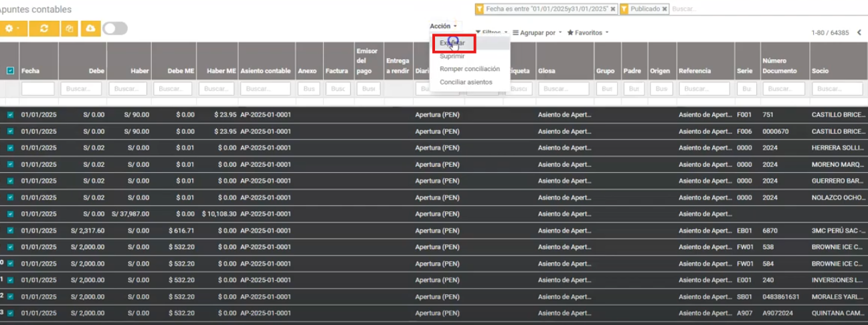Select Conciliar asientos menu option

(x=466, y=82)
